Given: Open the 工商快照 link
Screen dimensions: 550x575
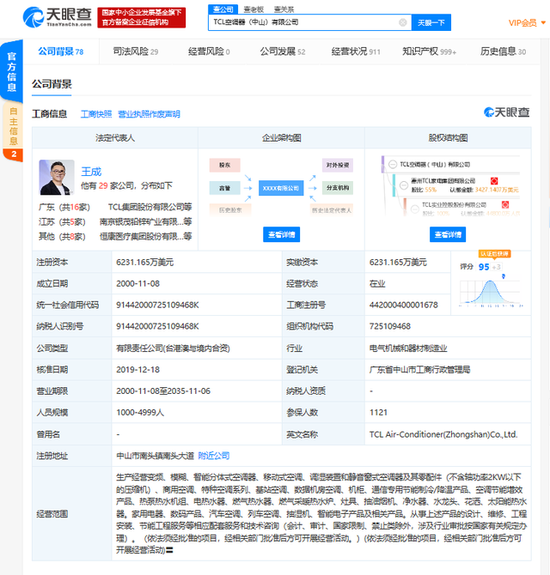Looking at the screenshot, I should click(x=96, y=114).
